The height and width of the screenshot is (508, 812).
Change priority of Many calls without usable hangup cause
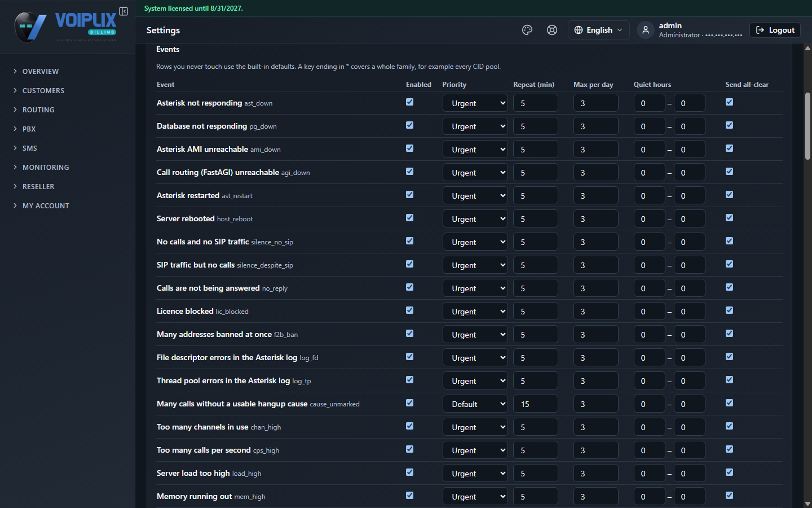click(475, 404)
